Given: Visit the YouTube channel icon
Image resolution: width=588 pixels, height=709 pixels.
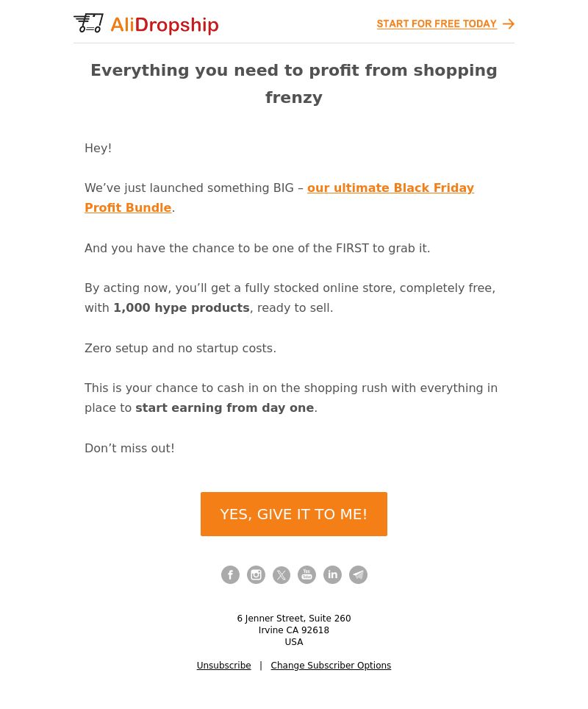Looking at the screenshot, I should (x=306, y=575).
